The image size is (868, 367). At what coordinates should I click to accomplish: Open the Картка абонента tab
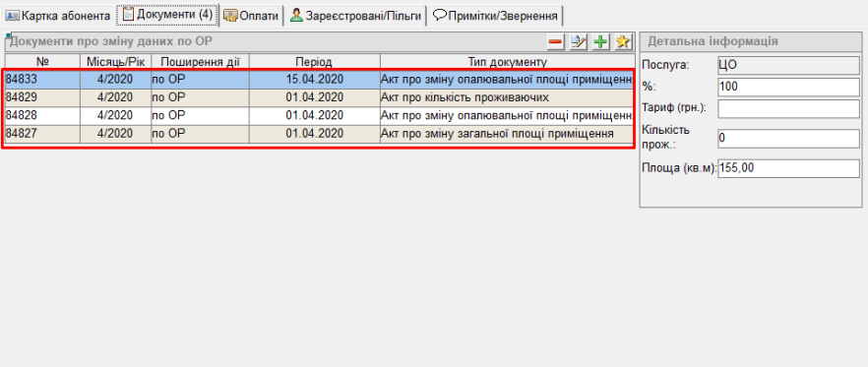coord(57,16)
